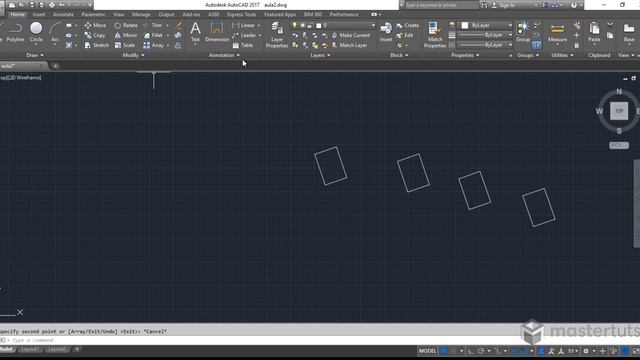Expand the Block panel
Viewport: 640px width, 360px height.
coord(399,55)
